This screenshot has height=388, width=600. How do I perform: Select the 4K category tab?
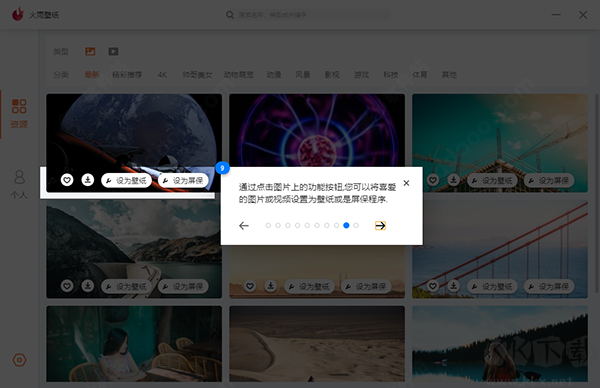(162, 75)
